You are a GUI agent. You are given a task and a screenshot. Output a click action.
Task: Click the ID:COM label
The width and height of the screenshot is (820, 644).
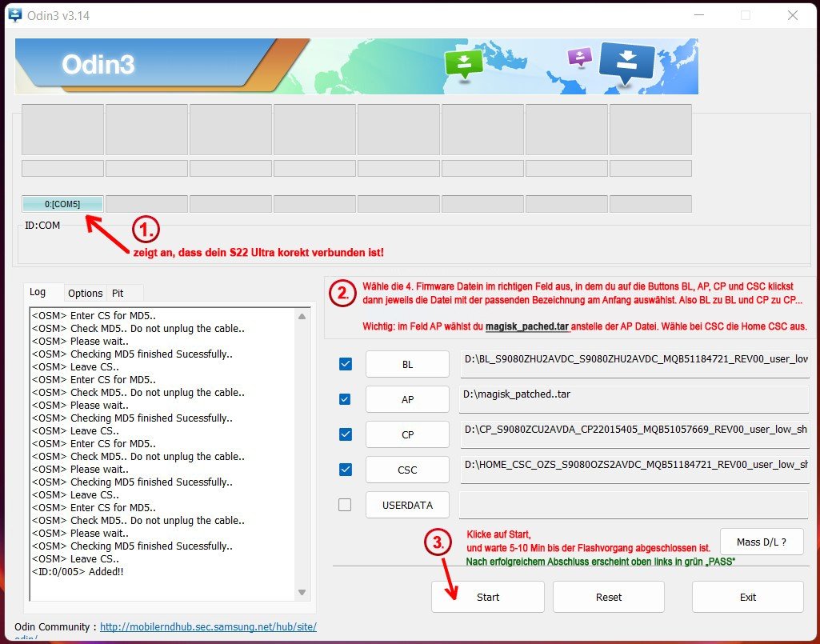[42, 226]
